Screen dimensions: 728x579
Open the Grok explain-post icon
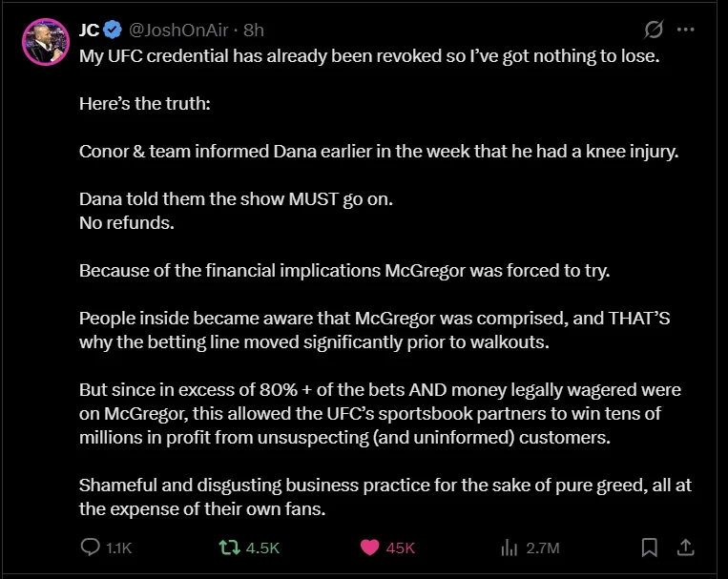point(654,30)
